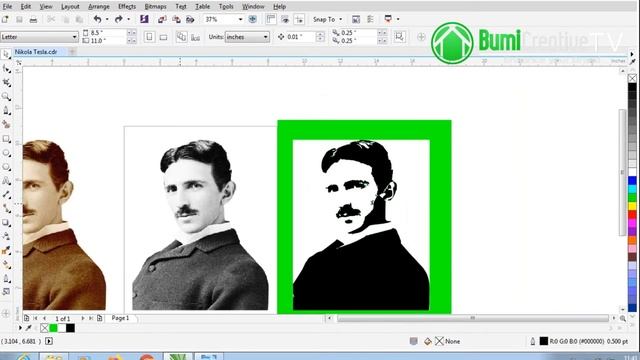Select the Interactive Fill tool
This screenshot has width=640, height=360.
click(6, 291)
